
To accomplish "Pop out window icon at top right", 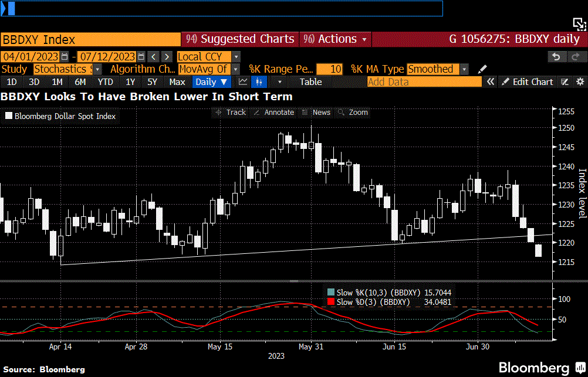I will tap(579, 25).
